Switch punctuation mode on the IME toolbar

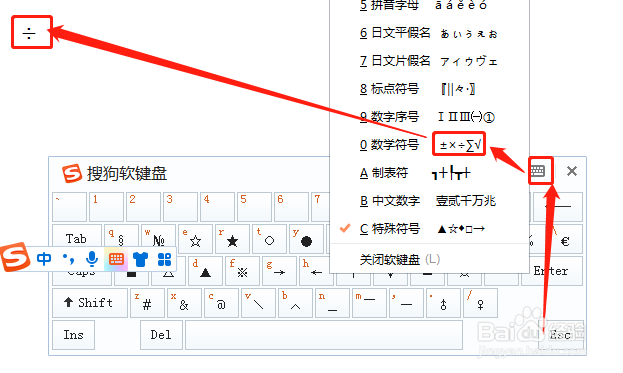click(68, 259)
